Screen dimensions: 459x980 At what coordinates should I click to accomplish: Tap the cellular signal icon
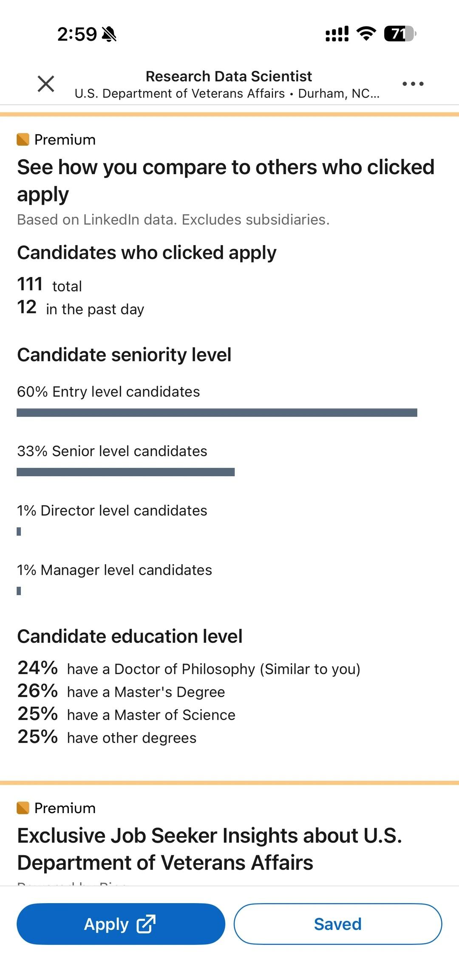point(337,34)
